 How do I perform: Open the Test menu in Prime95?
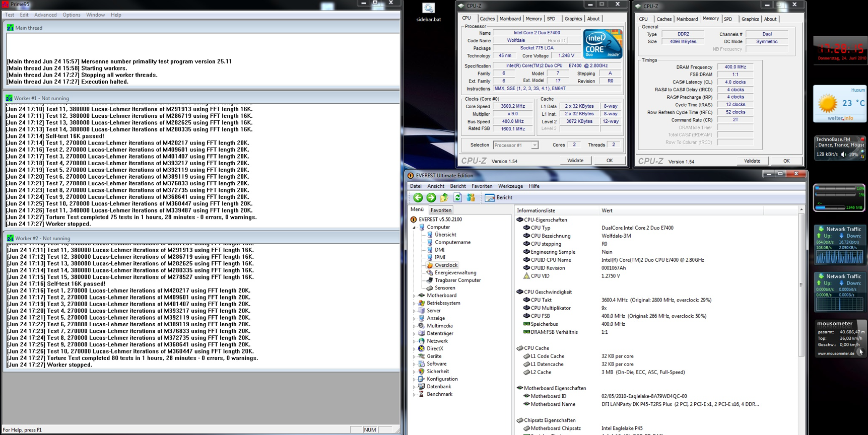click(10, 15)
